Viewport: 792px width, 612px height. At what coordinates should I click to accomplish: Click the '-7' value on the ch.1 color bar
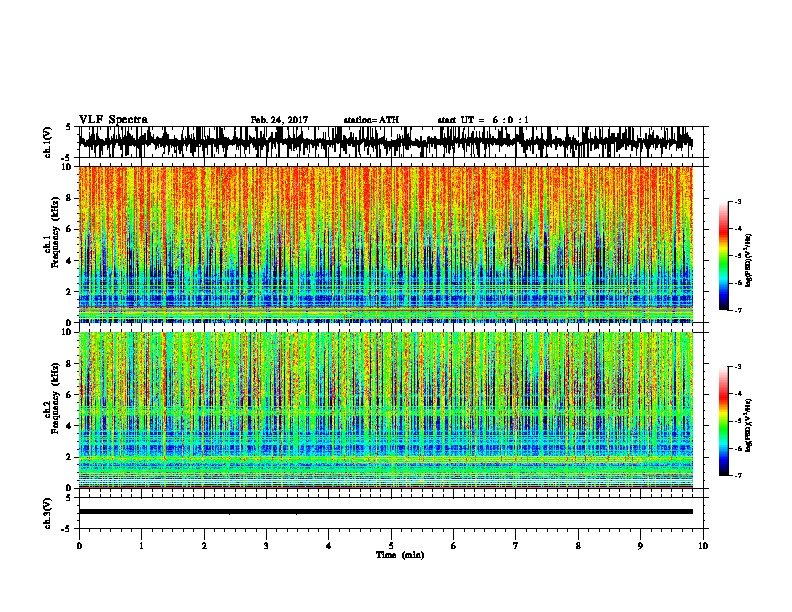click(x=738, y=310)
